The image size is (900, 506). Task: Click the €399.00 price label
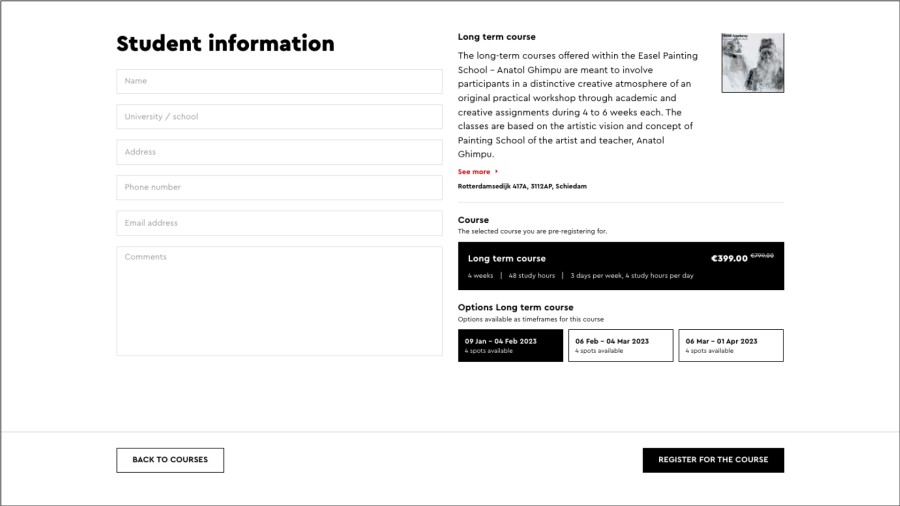coord(729,258)
